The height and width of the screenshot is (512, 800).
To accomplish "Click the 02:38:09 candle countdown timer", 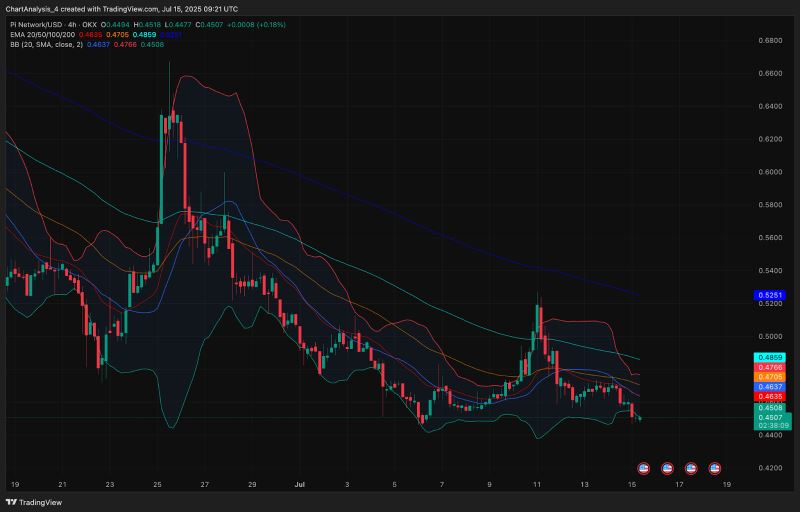I will pyautogui.click(x=769, y=425).
